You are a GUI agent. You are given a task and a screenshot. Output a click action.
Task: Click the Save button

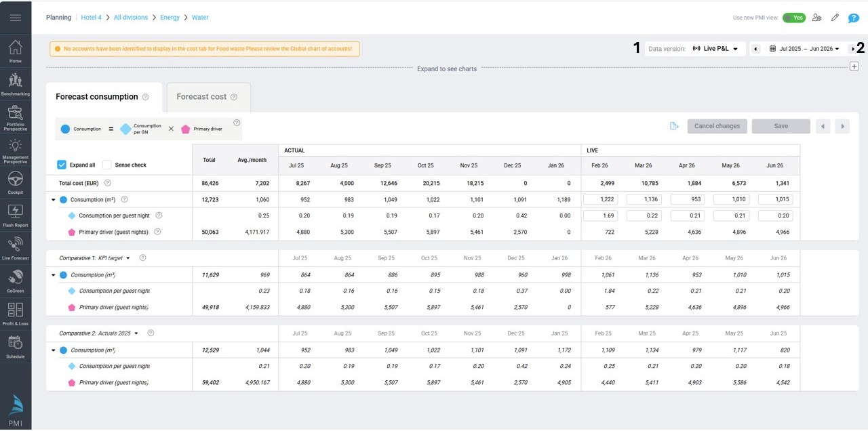click(780, 126)
